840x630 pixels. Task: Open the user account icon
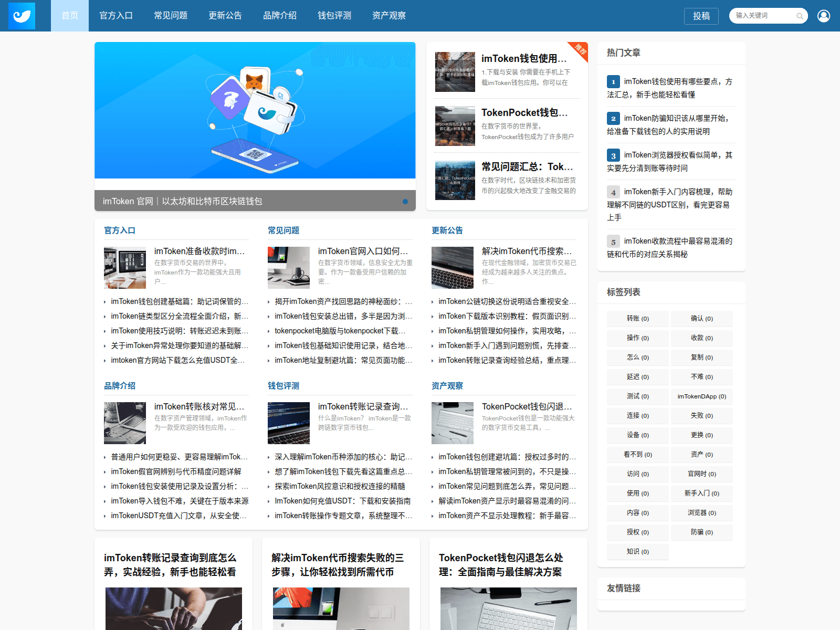[x=824, y=16]
